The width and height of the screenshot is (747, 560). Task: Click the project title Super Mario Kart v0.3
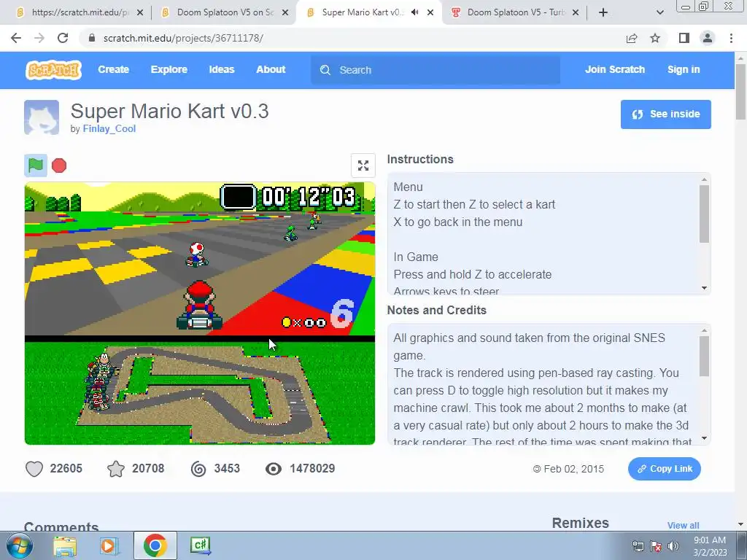(x=169, y=112)
